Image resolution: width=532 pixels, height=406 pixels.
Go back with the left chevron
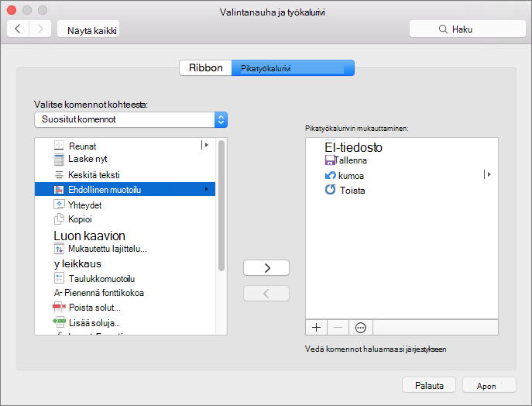(x=18, y=29)
